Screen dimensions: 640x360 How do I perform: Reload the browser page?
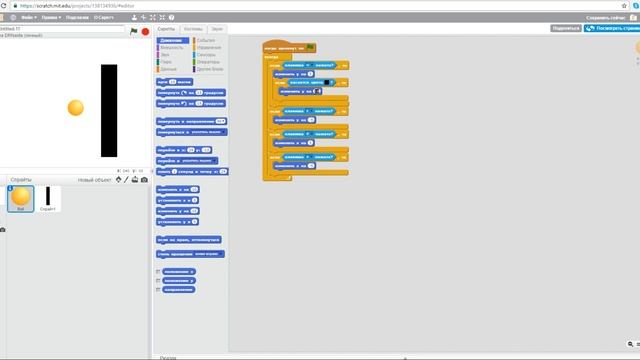tap(4, 6)
